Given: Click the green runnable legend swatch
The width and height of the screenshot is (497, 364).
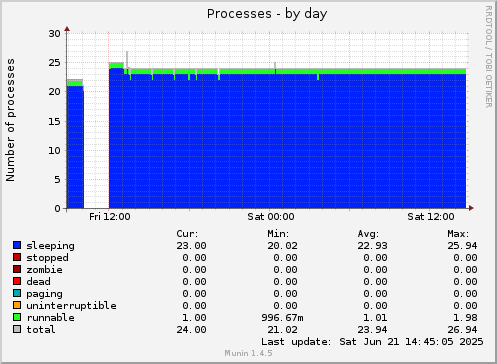Looking at the screenshot, I should click(17, 317).
